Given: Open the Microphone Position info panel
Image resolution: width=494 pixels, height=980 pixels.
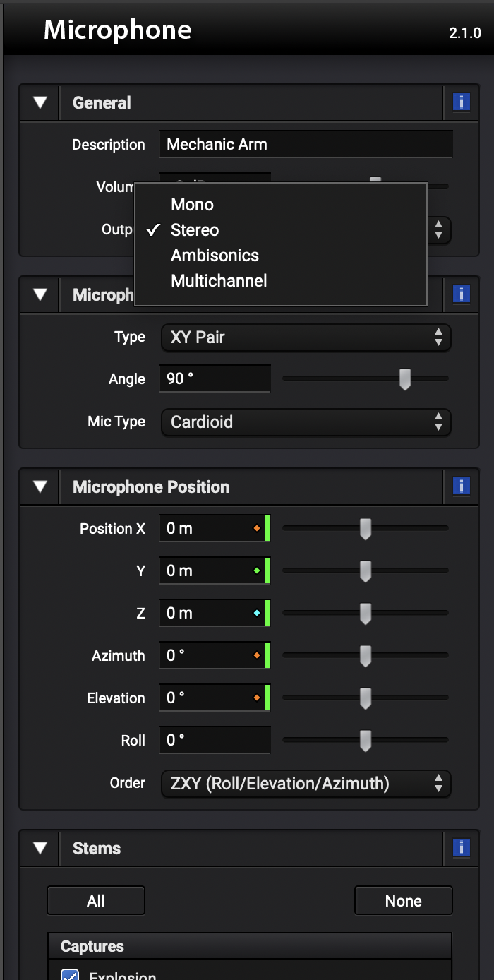Looking at the screenshot, I should (x=461, y=486).
